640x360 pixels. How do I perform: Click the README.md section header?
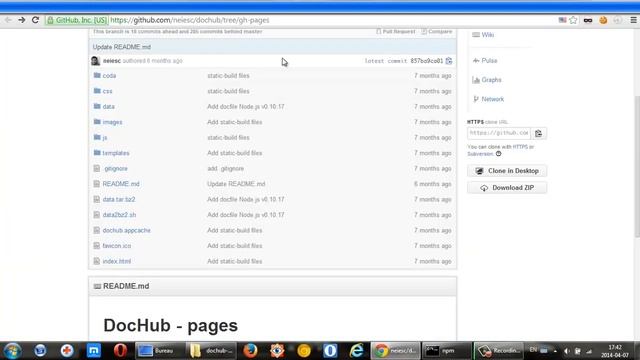[273, 287]
